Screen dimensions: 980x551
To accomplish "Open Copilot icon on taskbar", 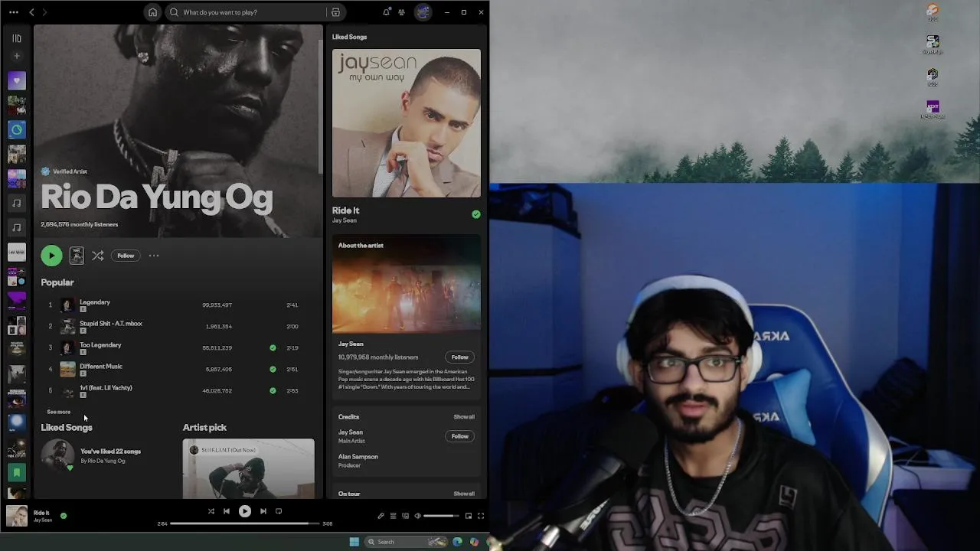I will (x=475, y=542).
